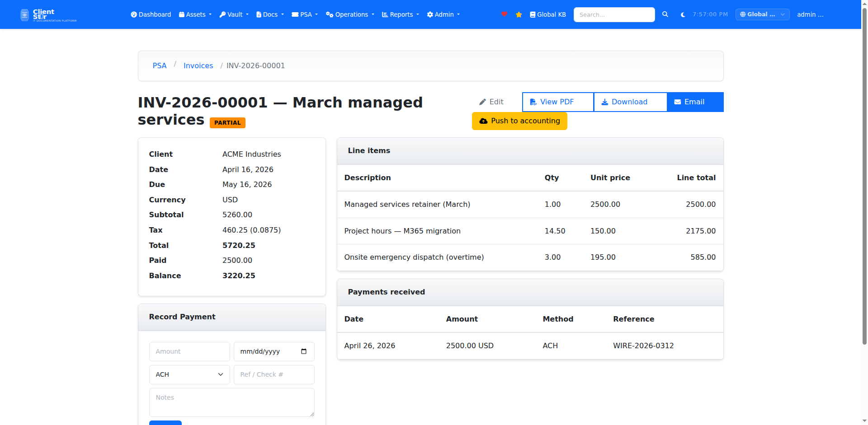This screenshot has height=425, width=868.
Task: Toggle dark mode moon icon
Action: pos(683,14)
